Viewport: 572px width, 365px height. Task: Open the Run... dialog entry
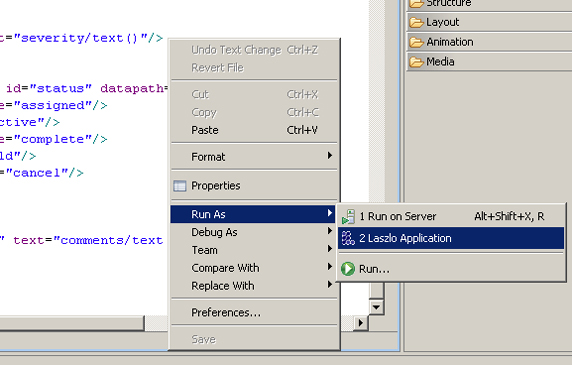click(x=451, y=269)
